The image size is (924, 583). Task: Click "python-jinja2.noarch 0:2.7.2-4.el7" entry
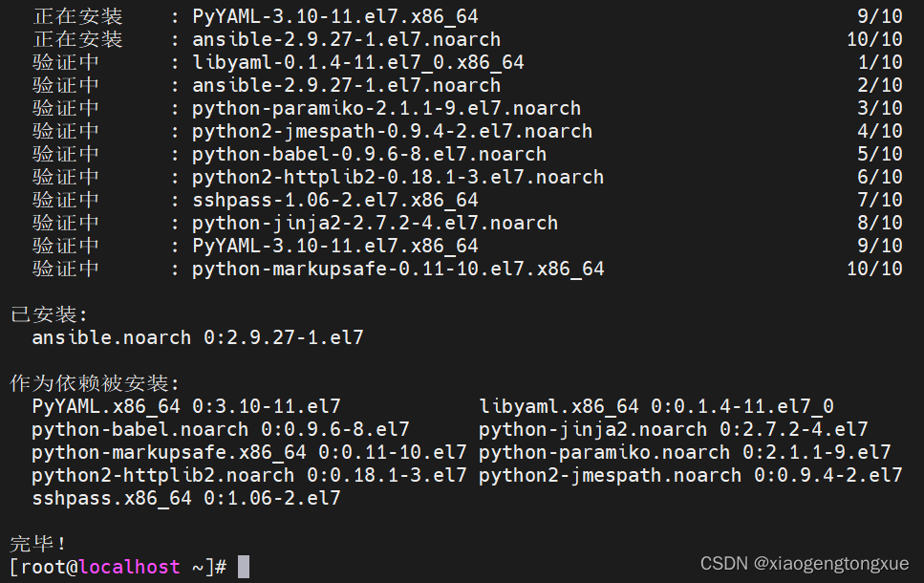click(673, 429)
